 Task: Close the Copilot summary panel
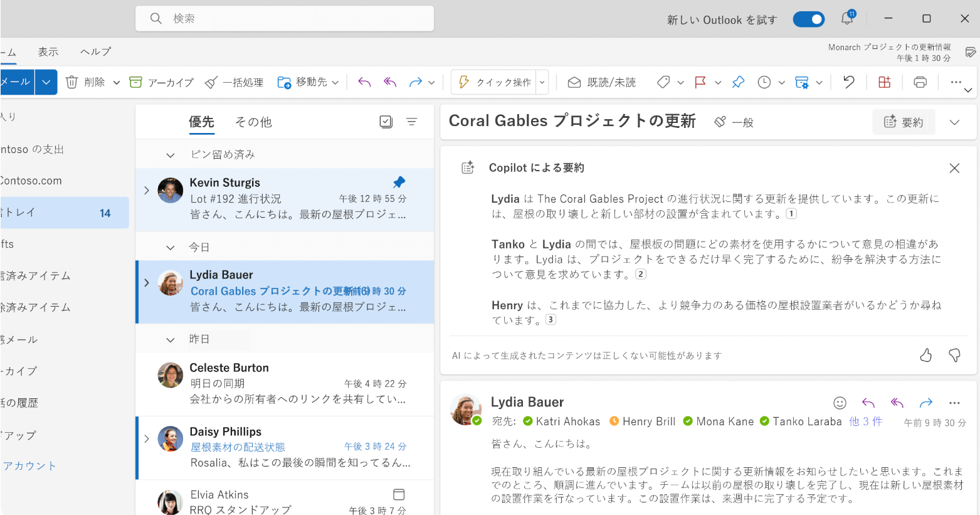click(954, 168)
